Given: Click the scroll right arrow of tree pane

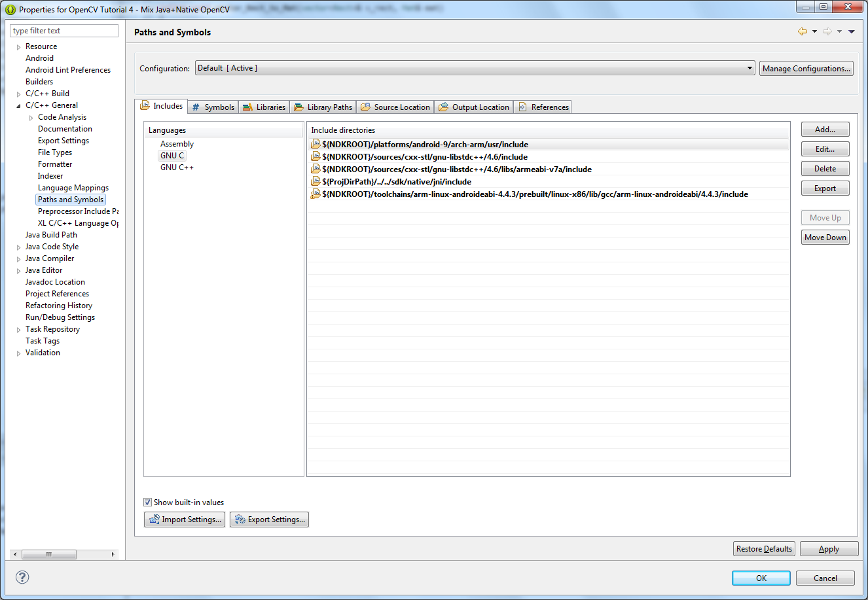Looking at the screenshot, I should tap(113, 554).
